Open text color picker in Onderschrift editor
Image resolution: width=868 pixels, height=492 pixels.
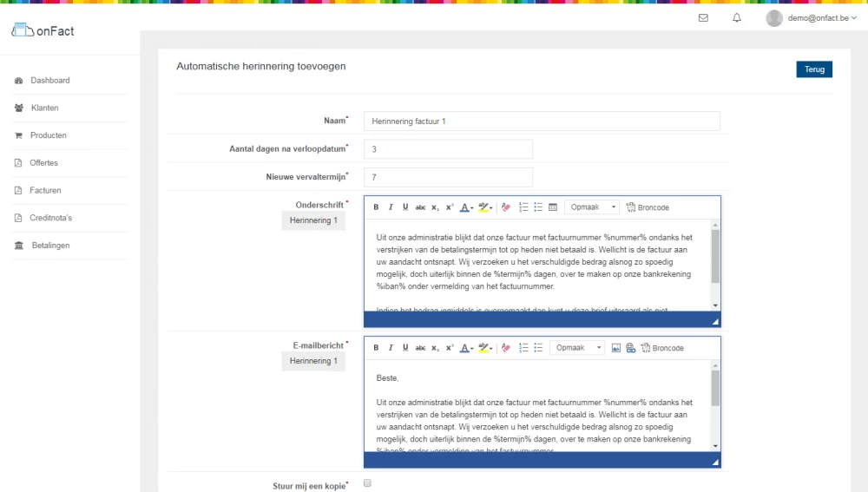[465, 207]
